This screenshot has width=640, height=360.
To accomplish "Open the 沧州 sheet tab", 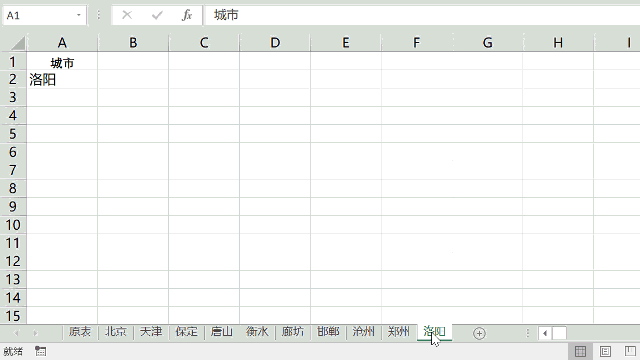I will (363, 332).
